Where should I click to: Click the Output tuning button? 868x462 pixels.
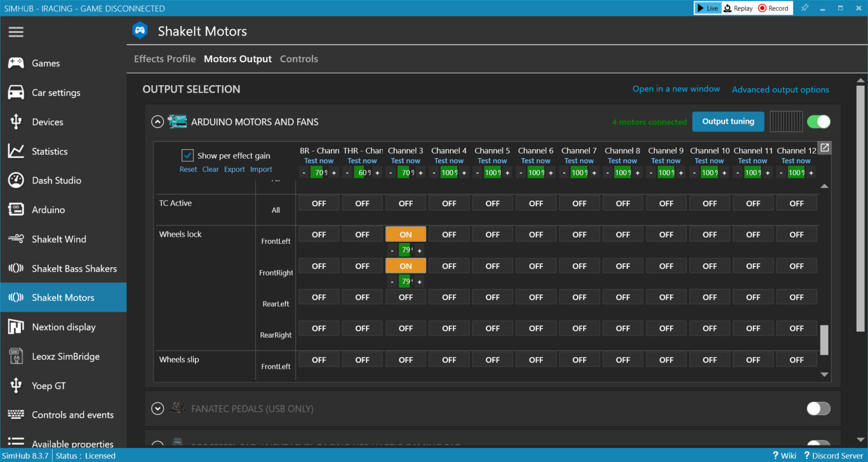coord(728,121)
